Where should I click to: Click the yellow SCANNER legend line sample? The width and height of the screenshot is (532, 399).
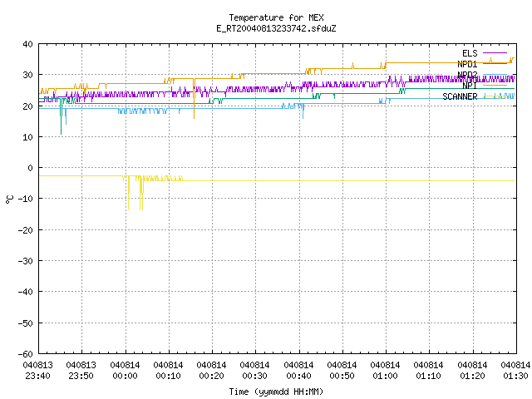(495, 96)
